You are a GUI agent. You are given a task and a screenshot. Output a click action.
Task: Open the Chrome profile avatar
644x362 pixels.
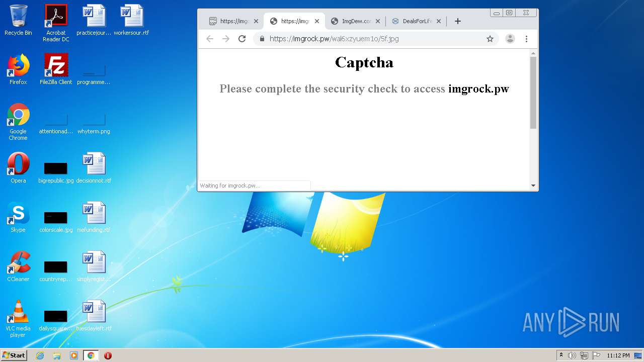[x=510, y=39]
